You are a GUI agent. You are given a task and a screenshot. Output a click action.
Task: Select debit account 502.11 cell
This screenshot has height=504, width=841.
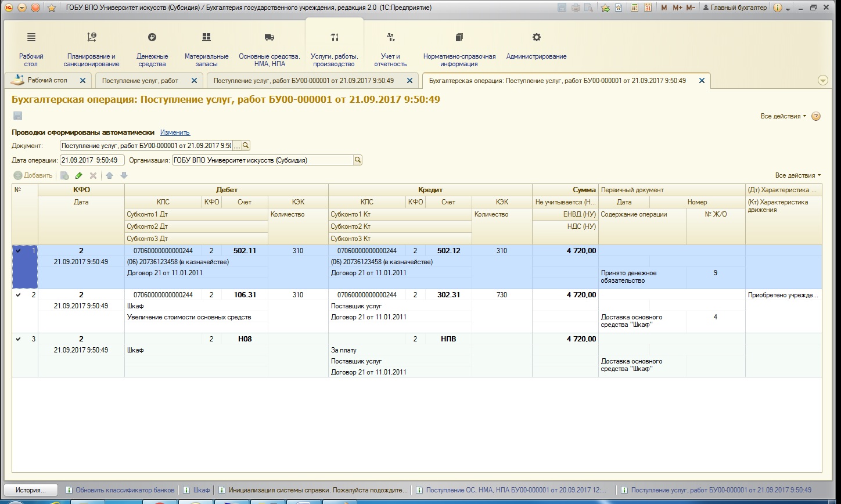(x=245, y=251)
